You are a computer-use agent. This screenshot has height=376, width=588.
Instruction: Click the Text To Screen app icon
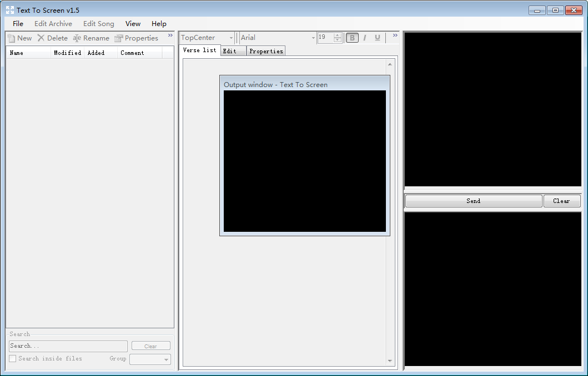pos(10,10)
